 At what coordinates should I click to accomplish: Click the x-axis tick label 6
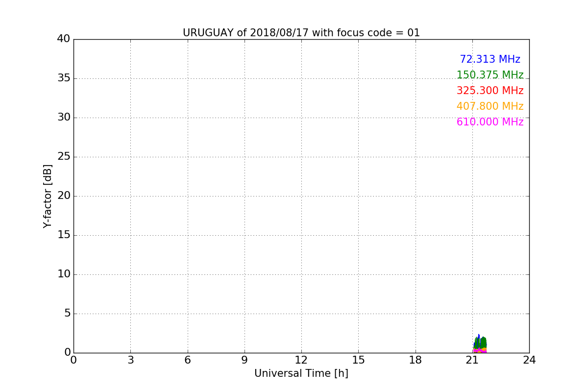pos(187,360)
